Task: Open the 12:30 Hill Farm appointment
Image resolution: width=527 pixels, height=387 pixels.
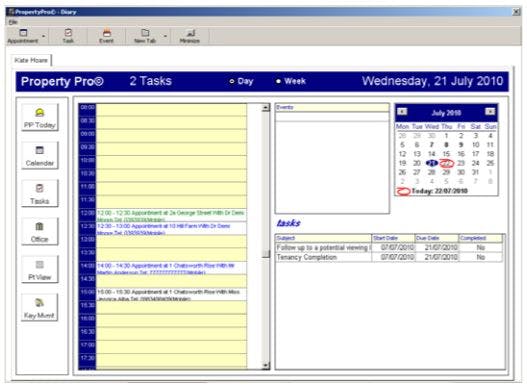Action: pyautogui.click(x=171, y=229)
